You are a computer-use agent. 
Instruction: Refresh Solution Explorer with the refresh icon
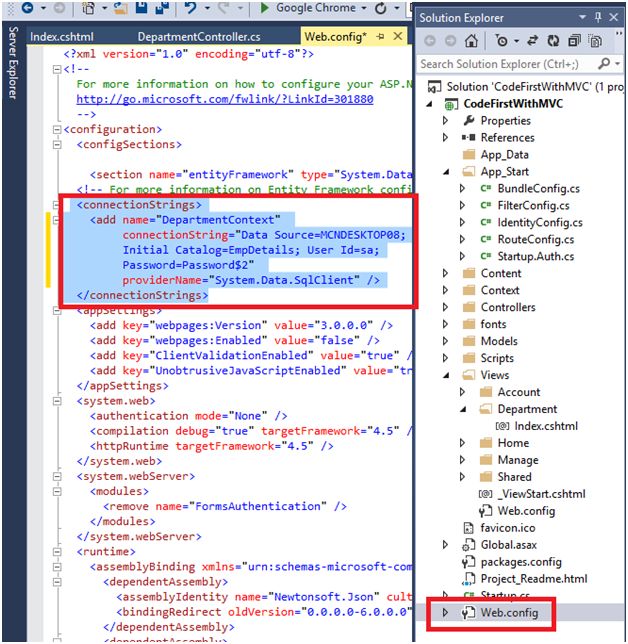pos(553,41)
